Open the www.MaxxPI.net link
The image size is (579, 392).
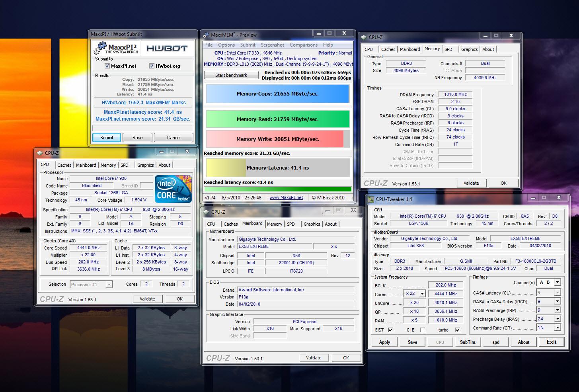click(286, 197)
